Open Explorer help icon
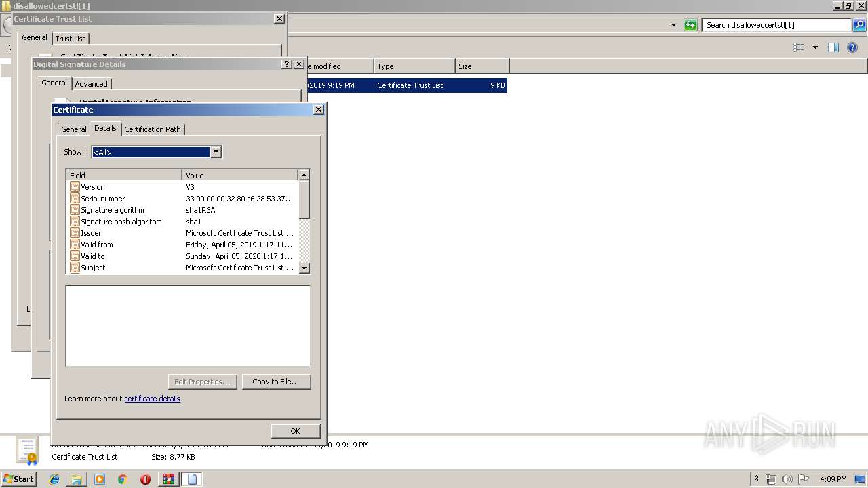This screenshot has height=488, width=868. coord(852,47)
